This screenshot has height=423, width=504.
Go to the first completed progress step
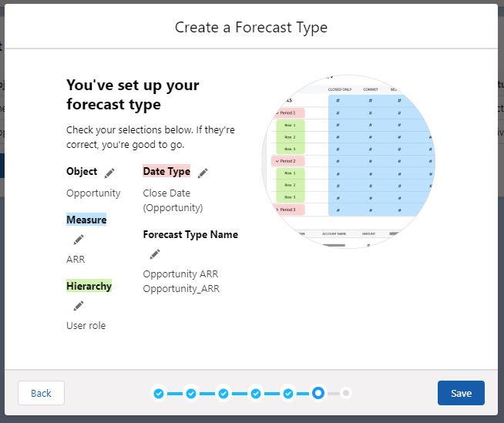pyautogui.click(x=159, y=394)
